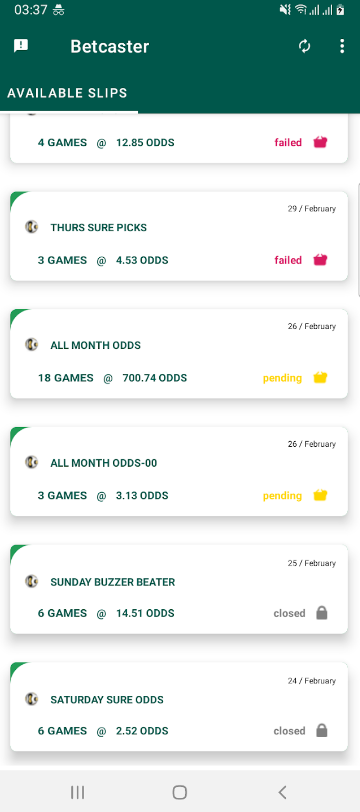This screenshot has width=360, height=812.
Task: Tap basket icon on THURS SURE PICKS
Action: coord(321,259)
